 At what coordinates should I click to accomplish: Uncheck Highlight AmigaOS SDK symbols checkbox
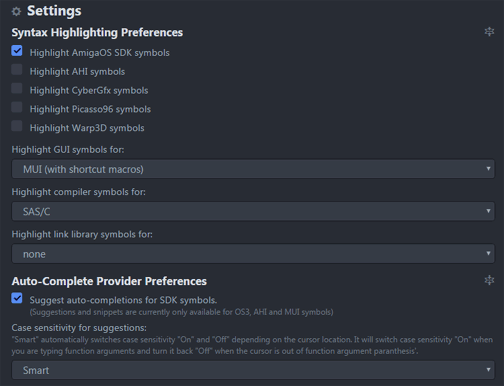(17, 51)
